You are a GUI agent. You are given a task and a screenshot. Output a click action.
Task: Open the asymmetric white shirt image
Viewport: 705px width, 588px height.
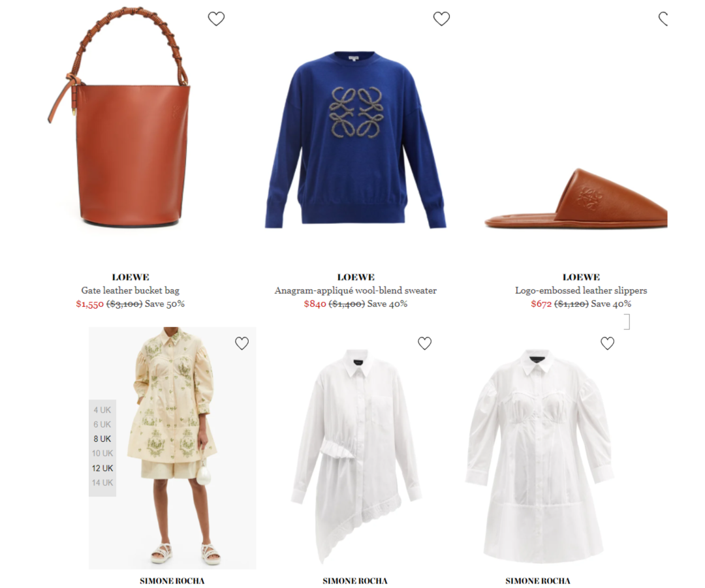point(356,455)
